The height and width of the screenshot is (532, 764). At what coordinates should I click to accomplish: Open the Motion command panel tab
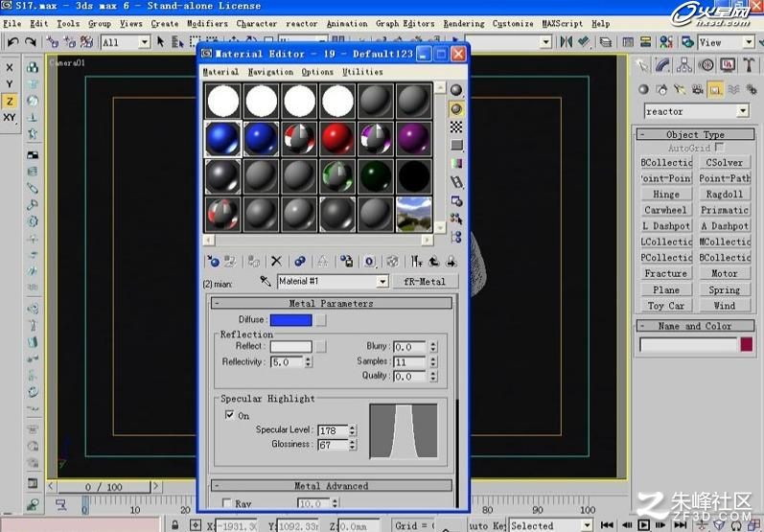pyautogui.click(x=706, y=65)
